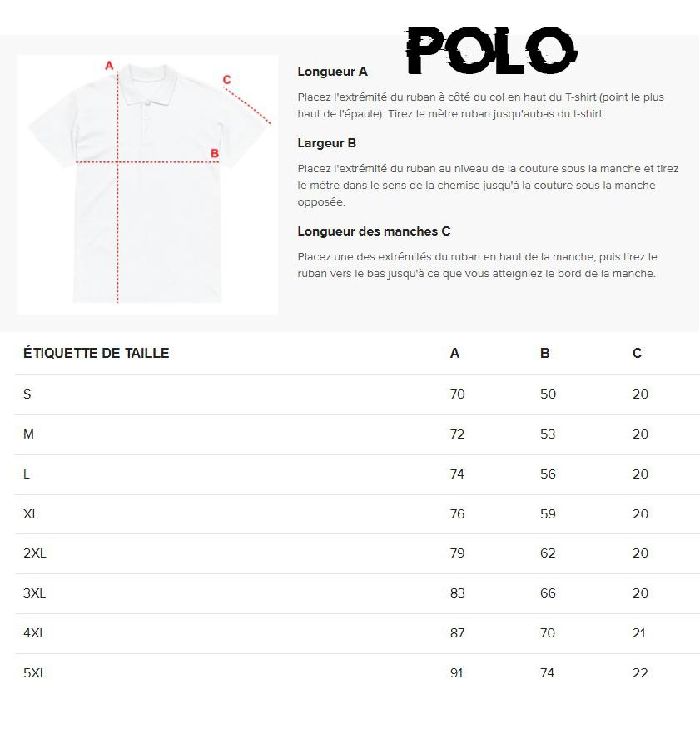
Task: Select the Longueur des manches C heading
Action: pyautogui.click(x=374, y=231)
